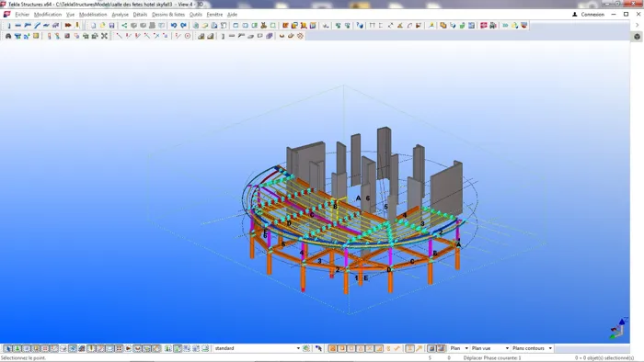This screenshot has height=362, width=644.
Task: Click status text "Déplacer Phase courante: 1"
Action: click(x=491, y=358)
